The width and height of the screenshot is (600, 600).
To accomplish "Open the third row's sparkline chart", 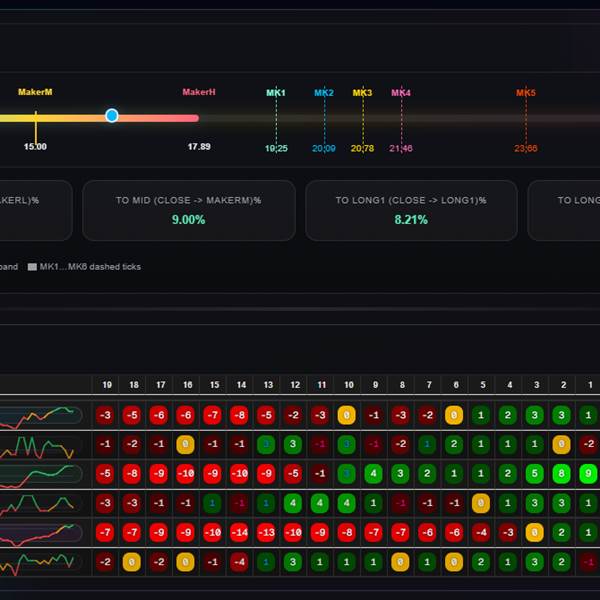I will (42, 473).
